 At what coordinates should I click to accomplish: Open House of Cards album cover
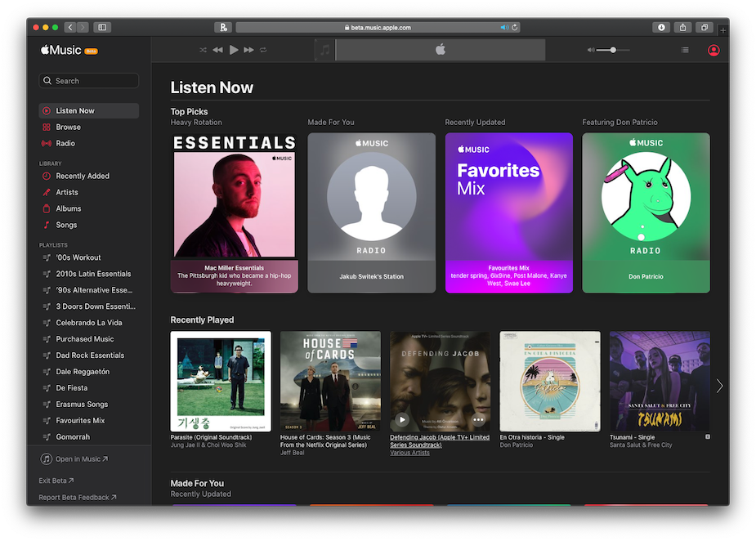[x=331, y=382]
